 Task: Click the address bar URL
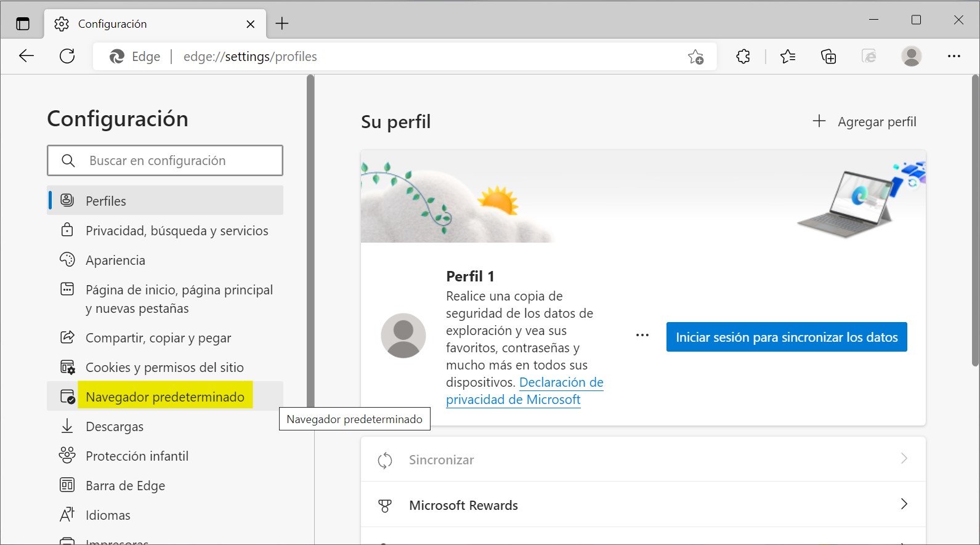pyautogui.click(x=250, y=57)
